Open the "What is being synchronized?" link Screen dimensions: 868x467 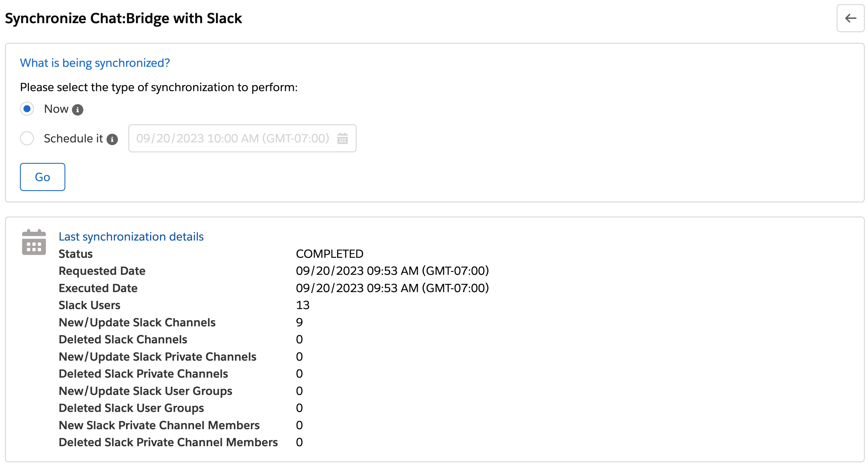point(95,63)
